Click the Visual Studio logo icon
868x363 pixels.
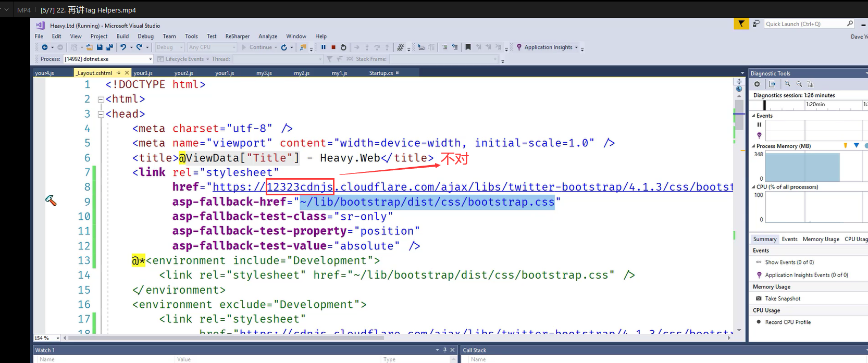[x=41, y=26]
